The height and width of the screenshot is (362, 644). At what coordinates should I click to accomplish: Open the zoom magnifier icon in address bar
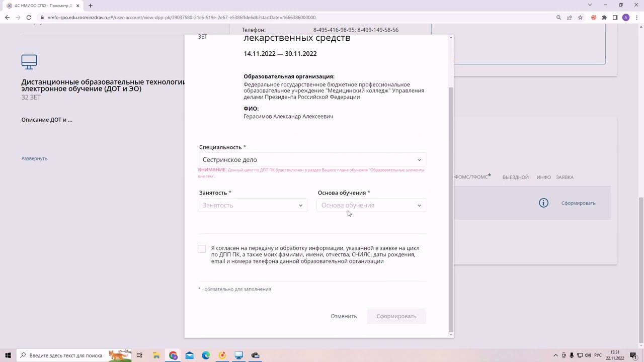(x=558, y=17)
